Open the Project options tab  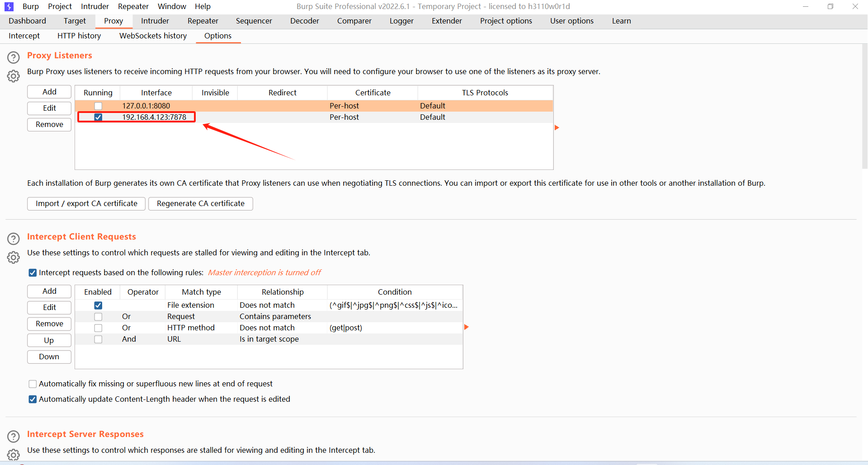coord(506,21)
